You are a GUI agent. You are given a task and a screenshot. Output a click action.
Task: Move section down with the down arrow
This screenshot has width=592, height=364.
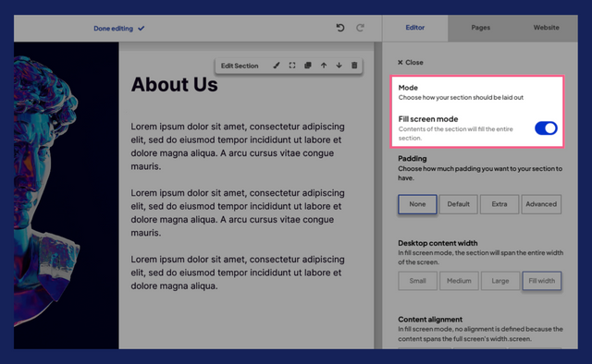click(x=339, y=66)
